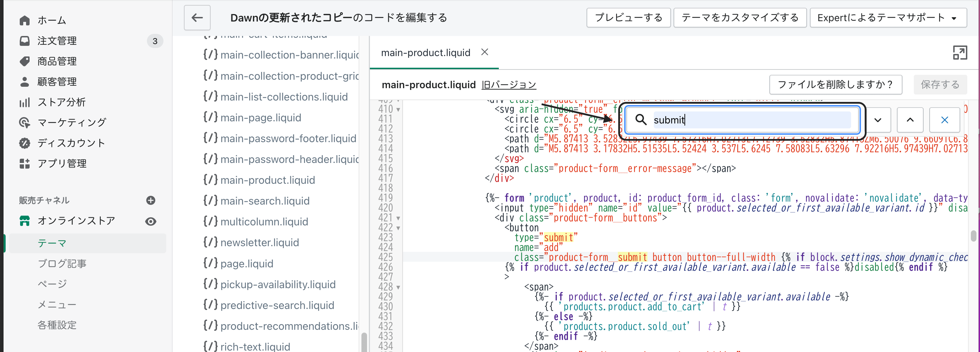Viewport: 980px width, 352px height.
Task: Click the file list scrollbar thumb
Action: click(x=364, y=342)
